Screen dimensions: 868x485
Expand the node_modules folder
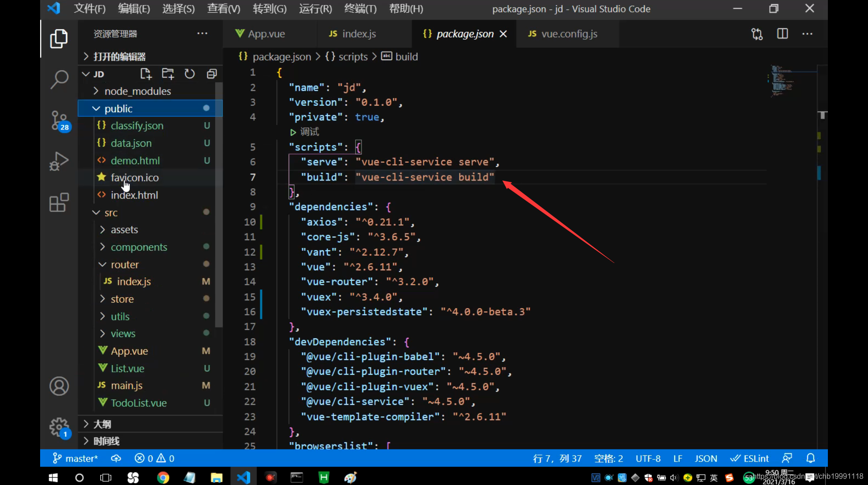tap(150, 91)
